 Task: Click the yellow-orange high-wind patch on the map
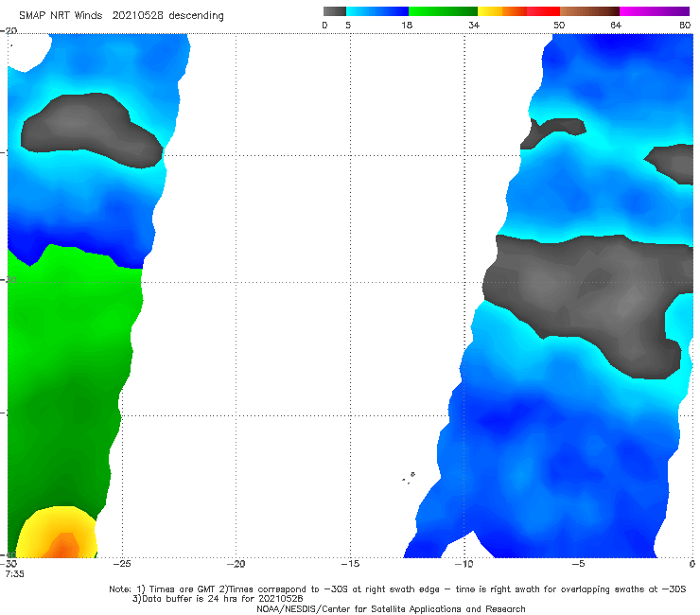point(57,534)
